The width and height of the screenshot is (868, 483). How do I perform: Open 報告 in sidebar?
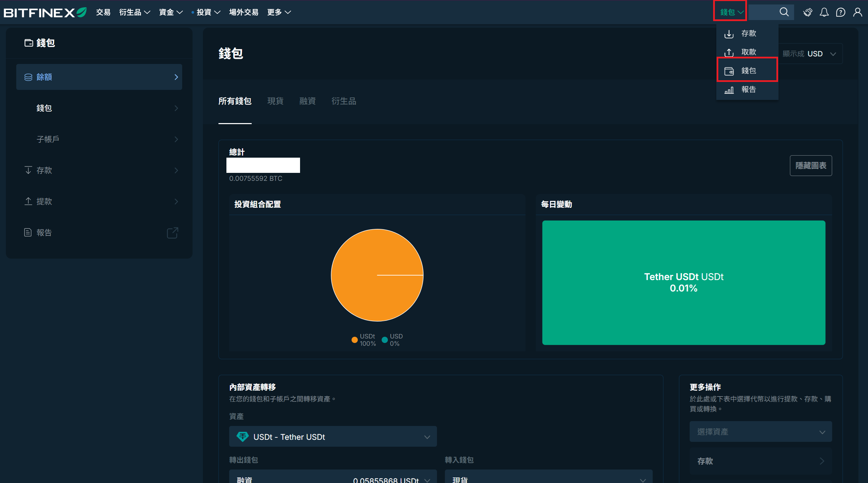[99, 233]
